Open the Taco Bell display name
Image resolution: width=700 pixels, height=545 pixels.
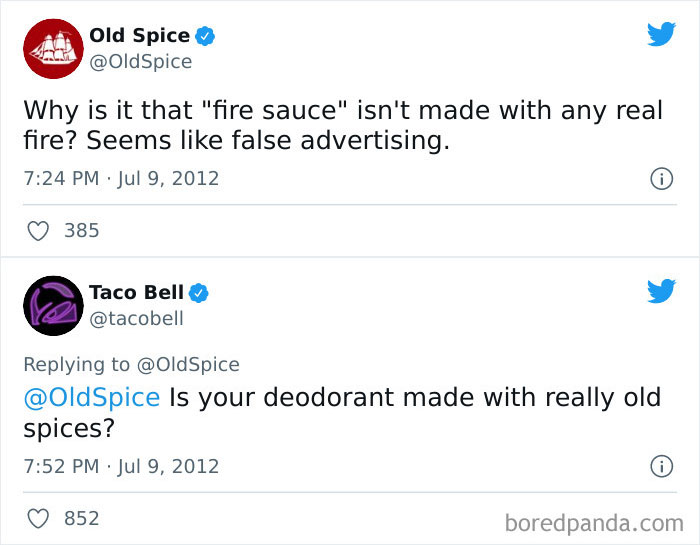(136, 293)
